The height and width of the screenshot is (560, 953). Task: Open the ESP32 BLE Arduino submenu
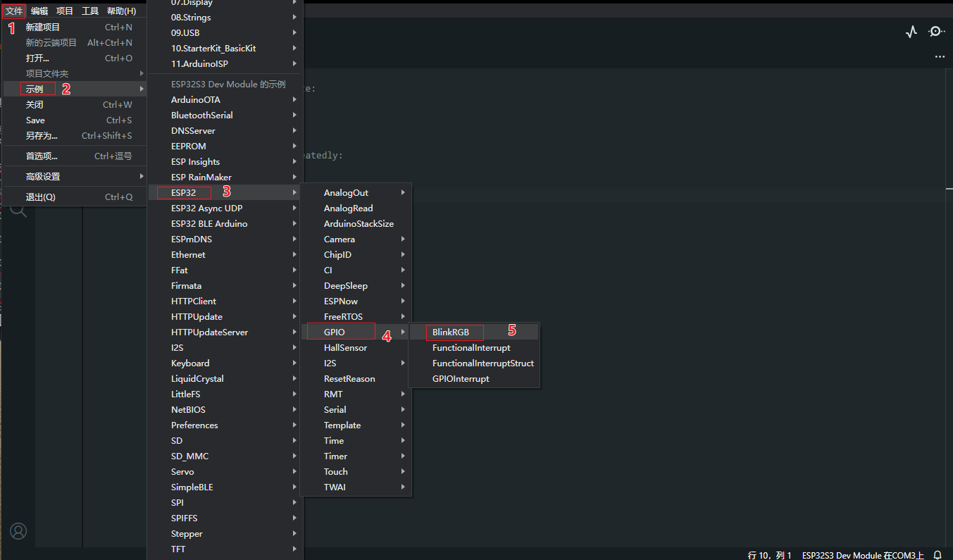pyautogui.click(x=225, y=224)
